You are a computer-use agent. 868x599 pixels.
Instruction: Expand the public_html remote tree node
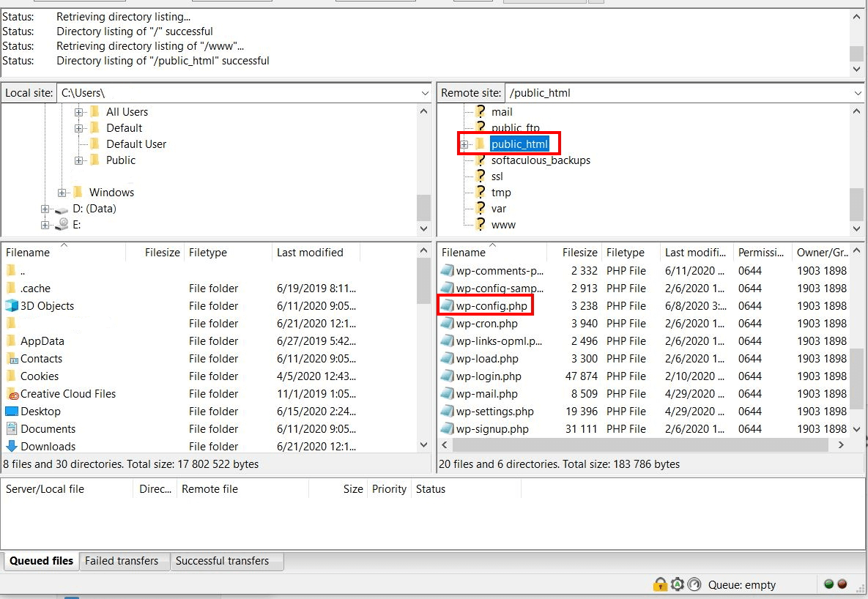pyautogui.click(x=464, y=144)
